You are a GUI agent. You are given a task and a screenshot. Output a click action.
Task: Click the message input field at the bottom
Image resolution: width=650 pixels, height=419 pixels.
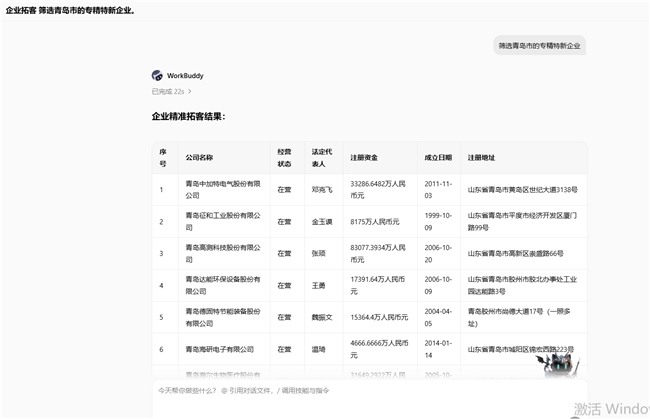(370, 398)
